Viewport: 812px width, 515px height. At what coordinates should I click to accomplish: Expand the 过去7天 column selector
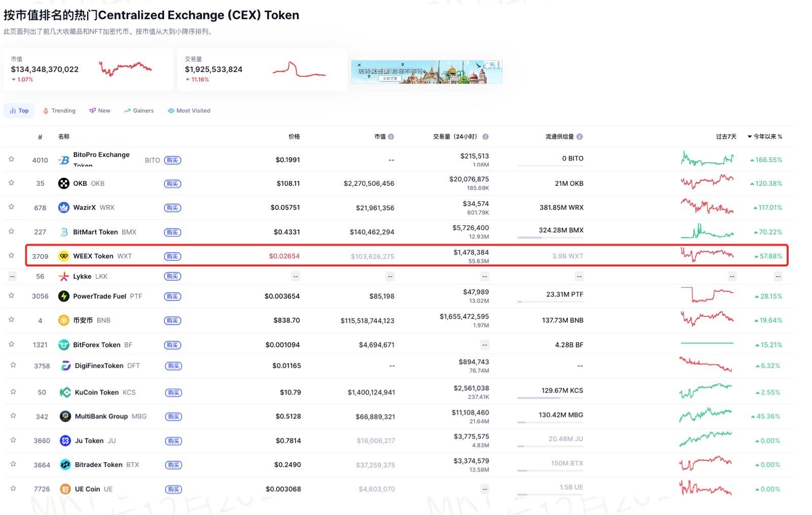click(x=726, y=136)
